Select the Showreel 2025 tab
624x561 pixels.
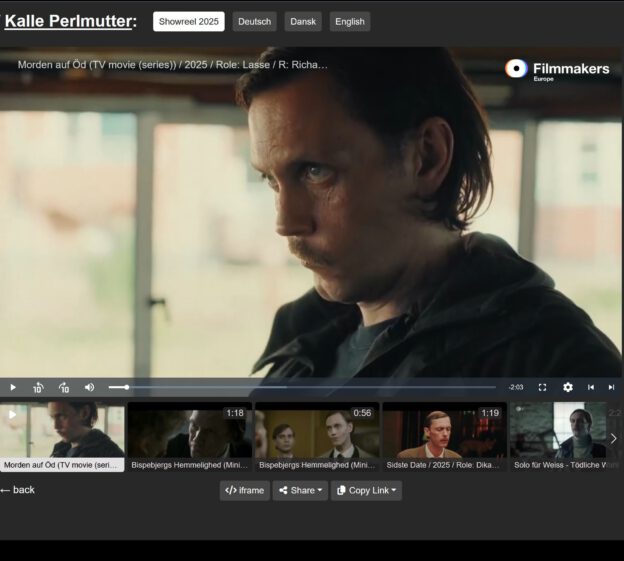pyautogui.click(x=189, y=21)
